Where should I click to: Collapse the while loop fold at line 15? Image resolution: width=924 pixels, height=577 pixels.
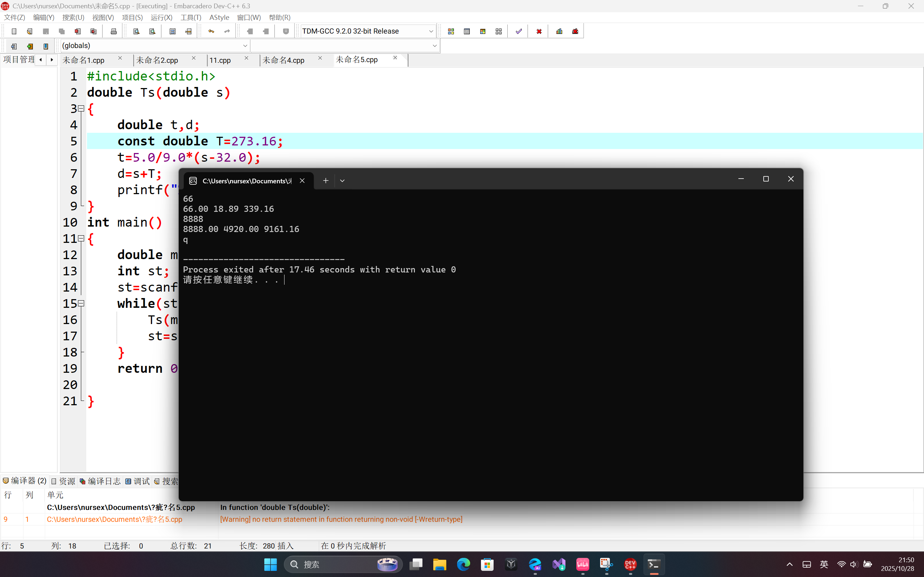pos(81,303)
